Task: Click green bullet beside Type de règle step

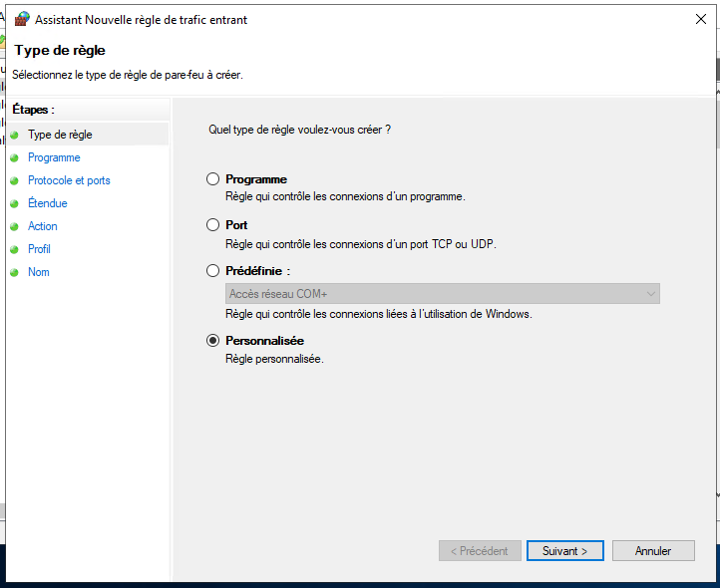Action: 14,135
